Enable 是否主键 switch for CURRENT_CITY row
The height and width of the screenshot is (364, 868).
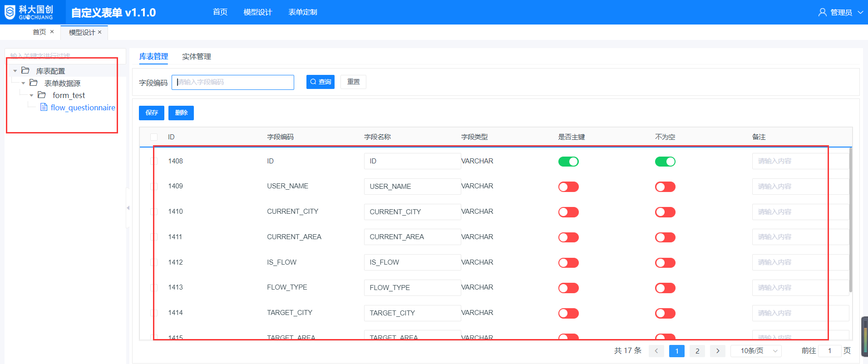pyautogui.click(x=568, y=212)
